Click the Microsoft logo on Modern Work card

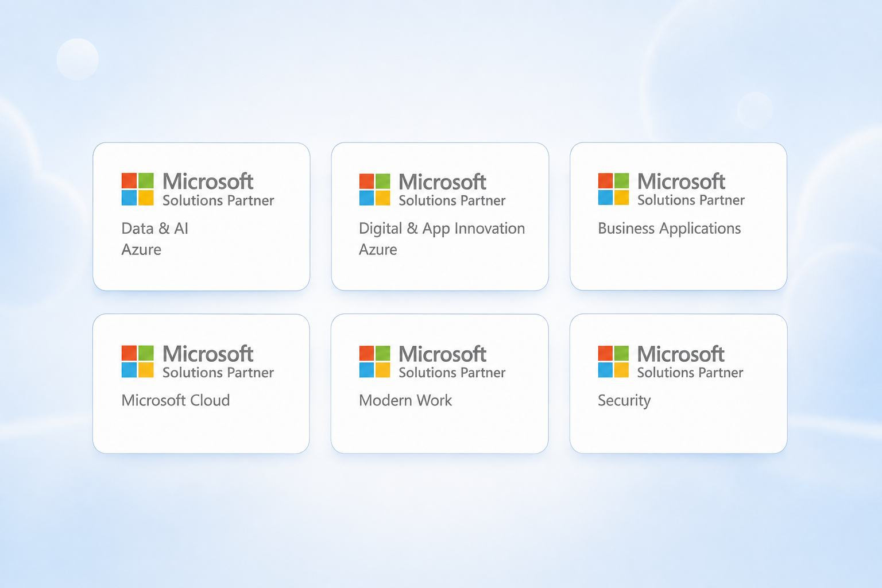coord(375,361)
